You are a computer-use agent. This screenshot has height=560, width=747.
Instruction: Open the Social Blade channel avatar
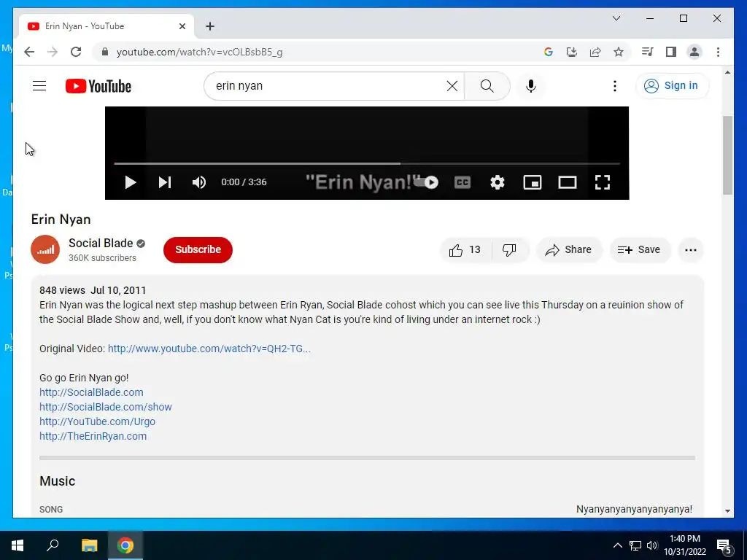coord(45,249)
